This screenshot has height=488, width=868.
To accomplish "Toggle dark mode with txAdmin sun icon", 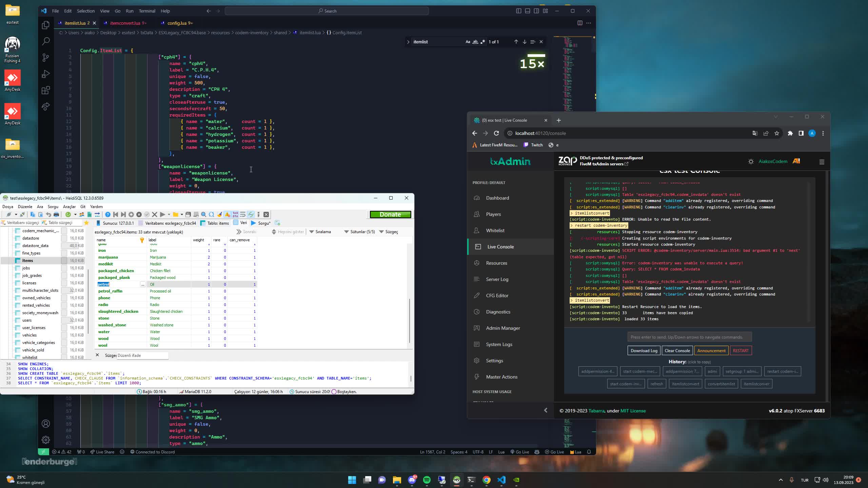I will tap(751, 161).
